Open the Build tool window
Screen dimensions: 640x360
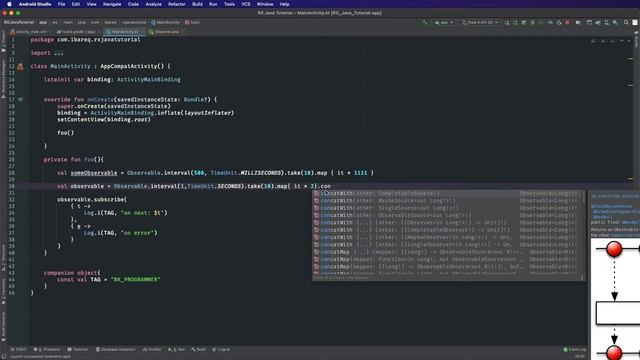[199, 349]
